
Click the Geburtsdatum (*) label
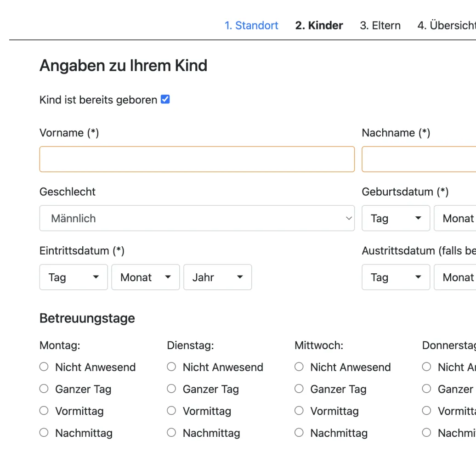405,192
